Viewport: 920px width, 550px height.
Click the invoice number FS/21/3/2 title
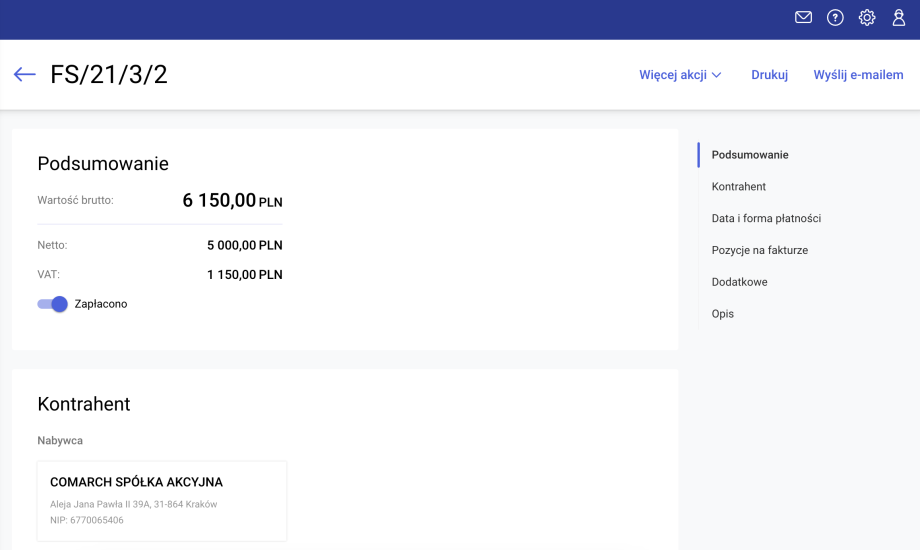[x=109, y=75]
